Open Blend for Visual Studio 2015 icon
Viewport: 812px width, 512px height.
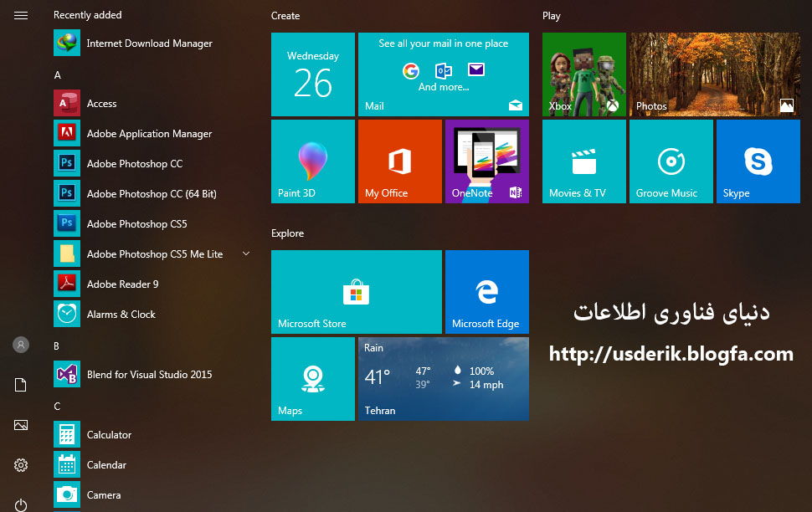pyautogui.click(x=67, y=374)
